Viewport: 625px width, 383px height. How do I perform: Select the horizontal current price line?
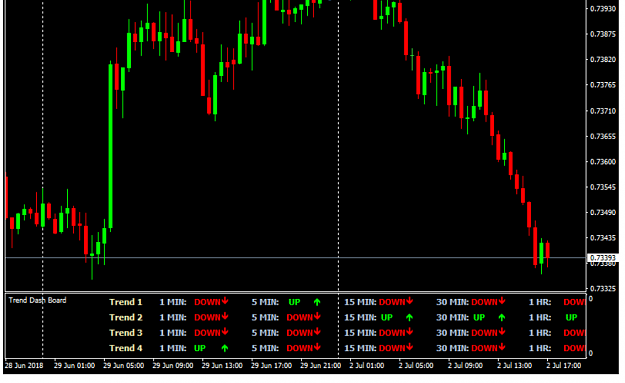click(295, 258)
